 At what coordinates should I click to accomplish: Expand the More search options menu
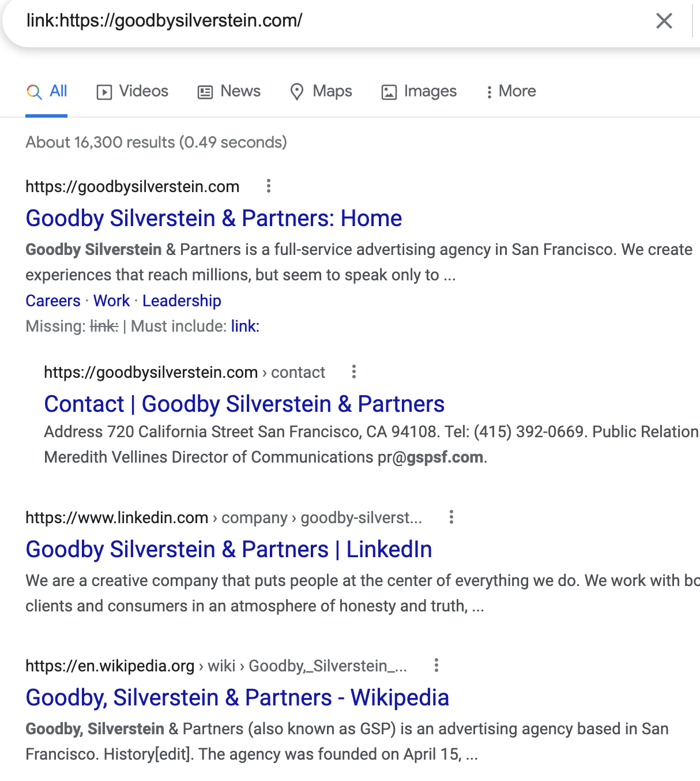pyautogui.click(x=511, y=91)
